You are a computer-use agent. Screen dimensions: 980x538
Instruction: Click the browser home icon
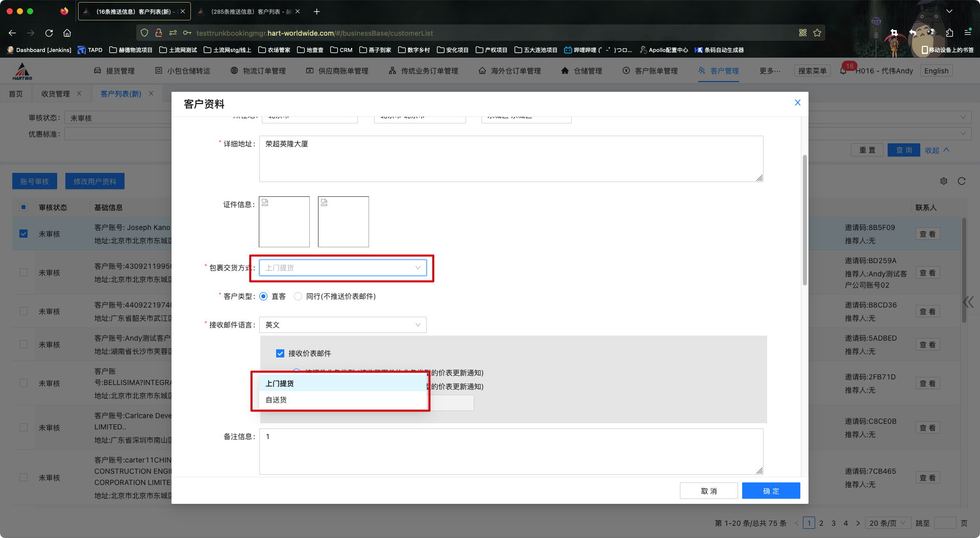(67, 33)
